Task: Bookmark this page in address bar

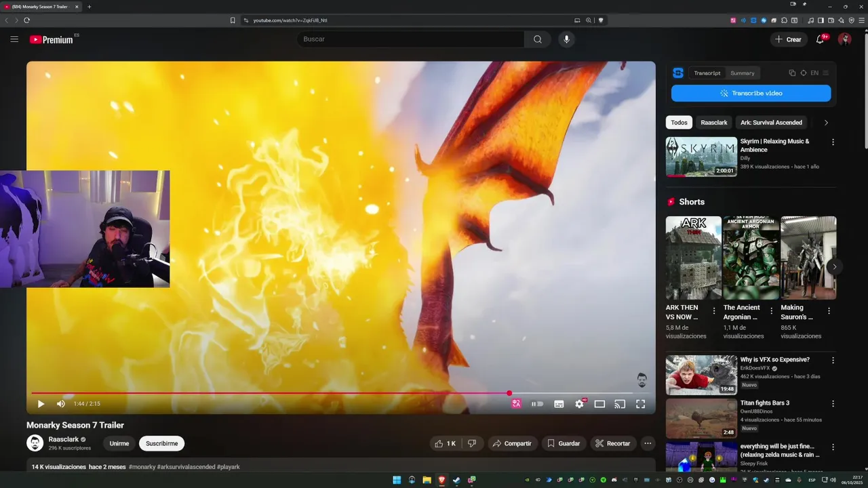Action: [233, 20]
